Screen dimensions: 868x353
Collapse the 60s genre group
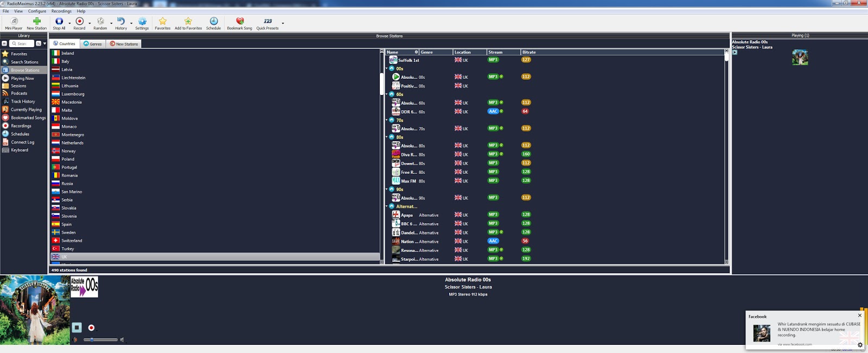coord(387,94)
